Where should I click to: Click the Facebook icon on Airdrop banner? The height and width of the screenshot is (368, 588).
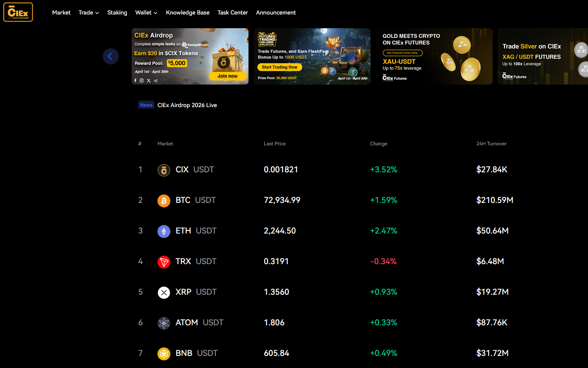(135, 81)
